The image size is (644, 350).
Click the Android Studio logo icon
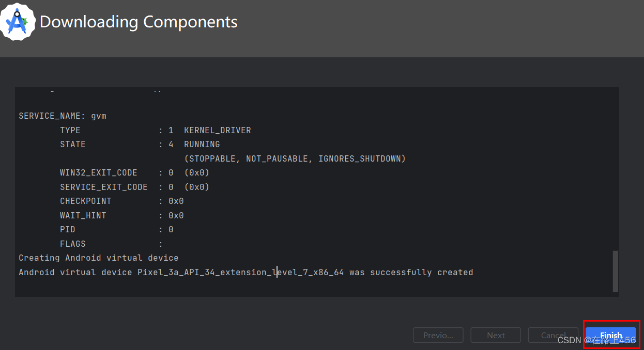[x=18, y=21]
